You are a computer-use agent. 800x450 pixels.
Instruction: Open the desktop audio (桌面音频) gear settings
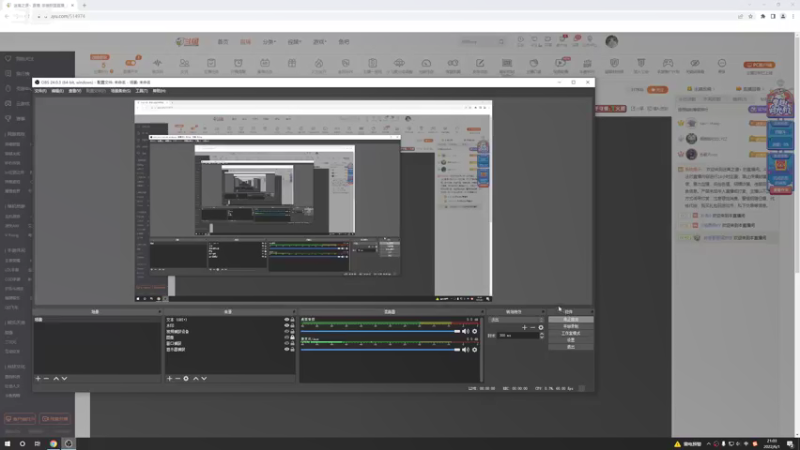pos(474,332)
